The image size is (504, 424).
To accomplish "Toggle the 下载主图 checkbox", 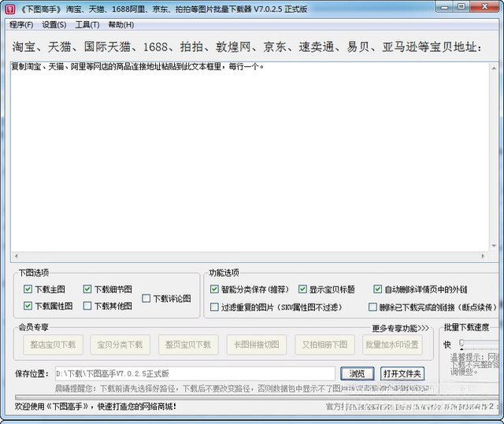I will (x=28, y=289).
